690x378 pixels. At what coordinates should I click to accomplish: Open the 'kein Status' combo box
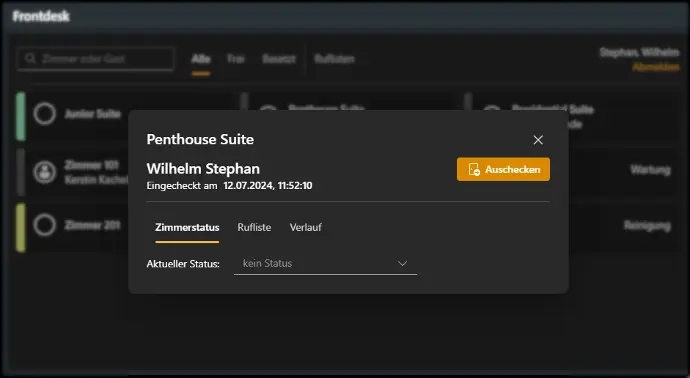click(325, 264)
